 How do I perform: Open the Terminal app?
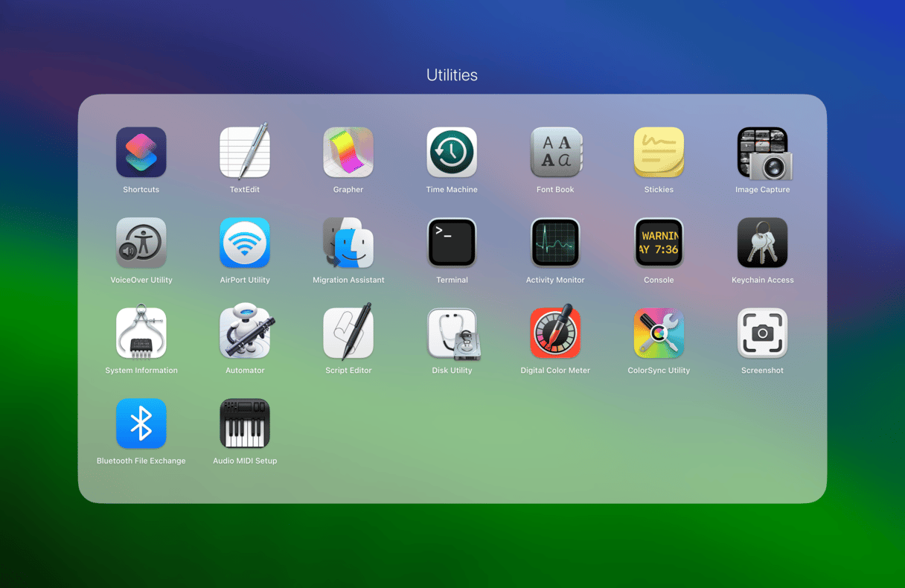tap(452, 243)
